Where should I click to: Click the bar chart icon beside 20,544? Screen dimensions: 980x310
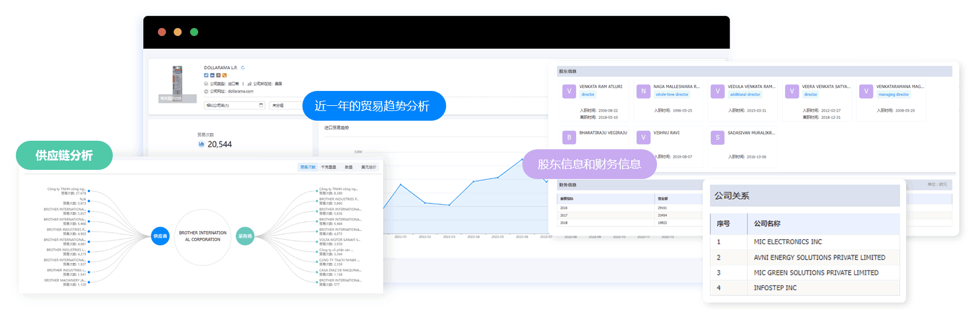[x=201, y=144]
